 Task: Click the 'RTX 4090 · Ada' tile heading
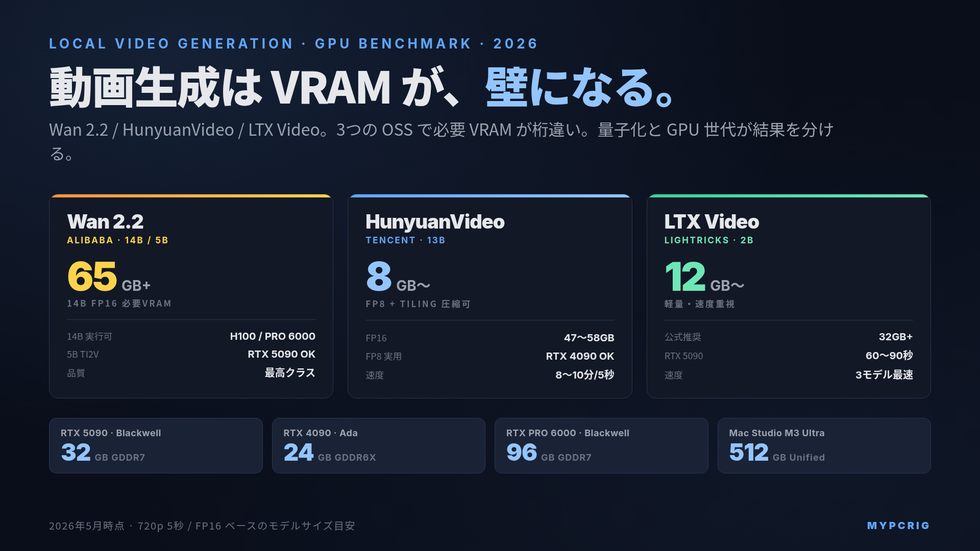click(x=321, y=433)
